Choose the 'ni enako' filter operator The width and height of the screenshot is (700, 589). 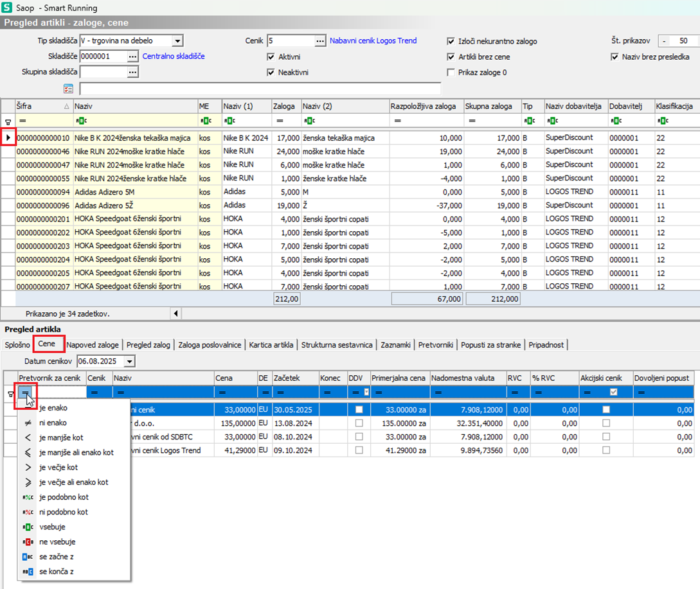coord(53,423)
